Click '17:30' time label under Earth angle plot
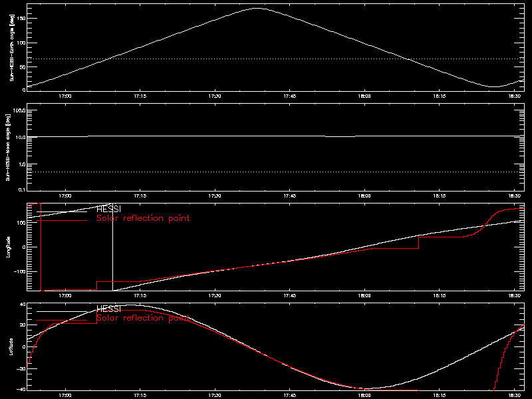The image size is (532, 399). [x=214, y=96]
